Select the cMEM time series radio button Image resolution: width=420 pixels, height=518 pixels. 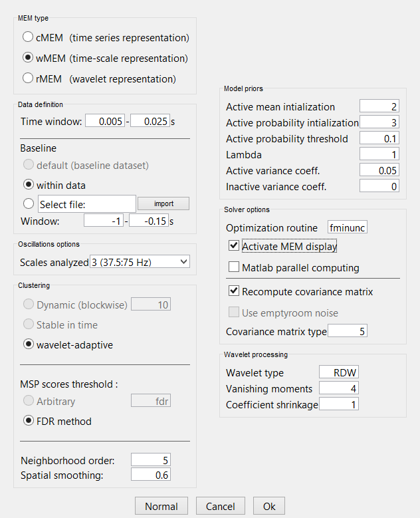coord(28,37)
